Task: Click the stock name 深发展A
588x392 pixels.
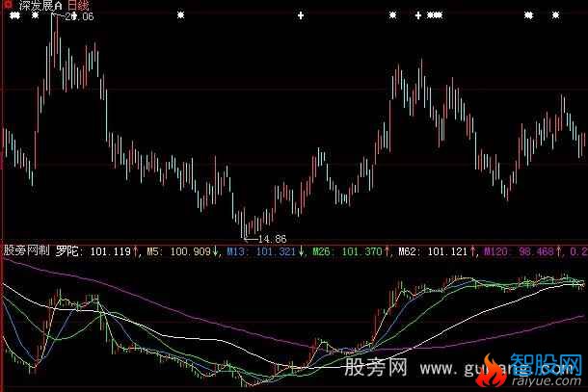Action: 40,5
